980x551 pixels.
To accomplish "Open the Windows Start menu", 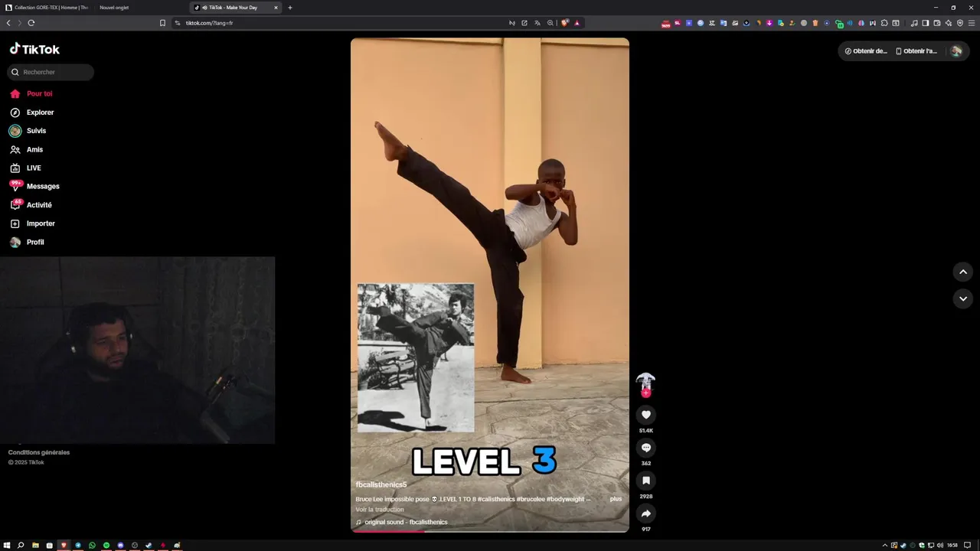I will pyautogui.click(x=7, y=545).
